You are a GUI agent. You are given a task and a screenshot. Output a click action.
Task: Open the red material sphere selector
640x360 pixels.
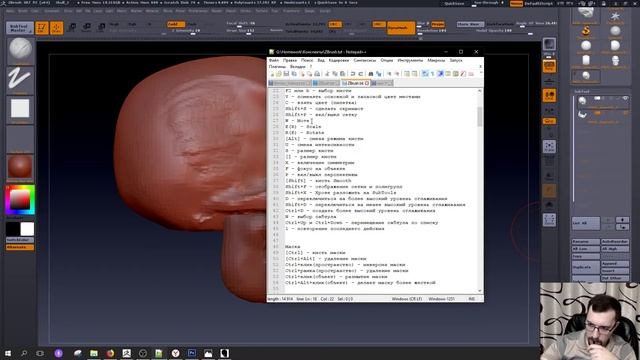click(20, 167)
